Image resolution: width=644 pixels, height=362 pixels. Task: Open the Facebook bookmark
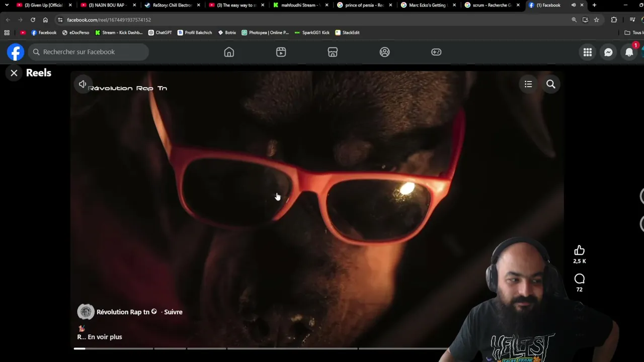(44, 33)
